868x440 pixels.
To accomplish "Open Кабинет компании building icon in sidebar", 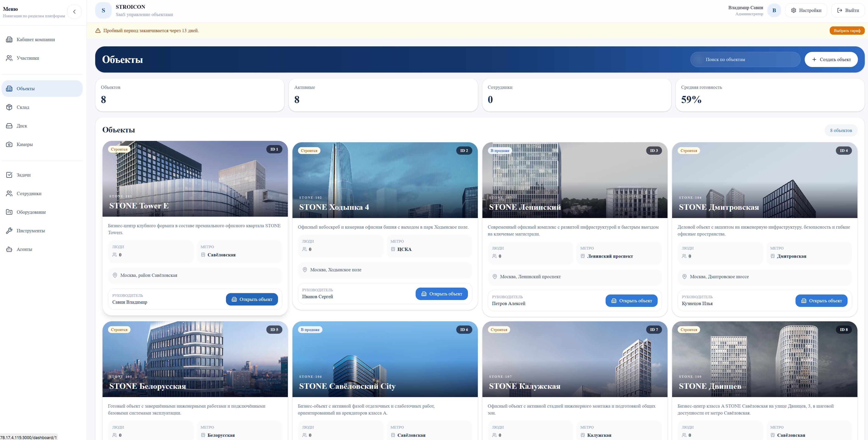I will coord(9,39).
